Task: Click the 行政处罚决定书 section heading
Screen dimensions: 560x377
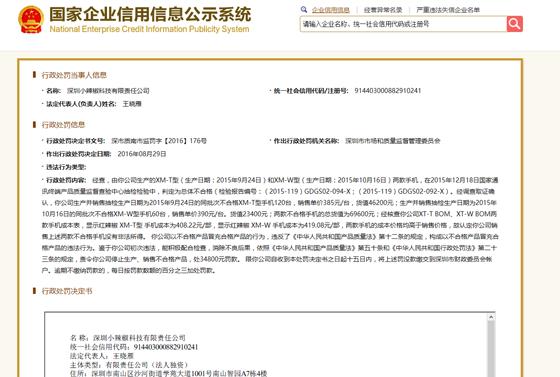Action: (67, 291)
